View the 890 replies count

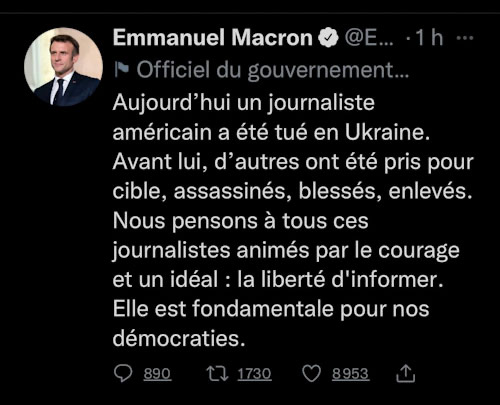click(x=157, y=374)
